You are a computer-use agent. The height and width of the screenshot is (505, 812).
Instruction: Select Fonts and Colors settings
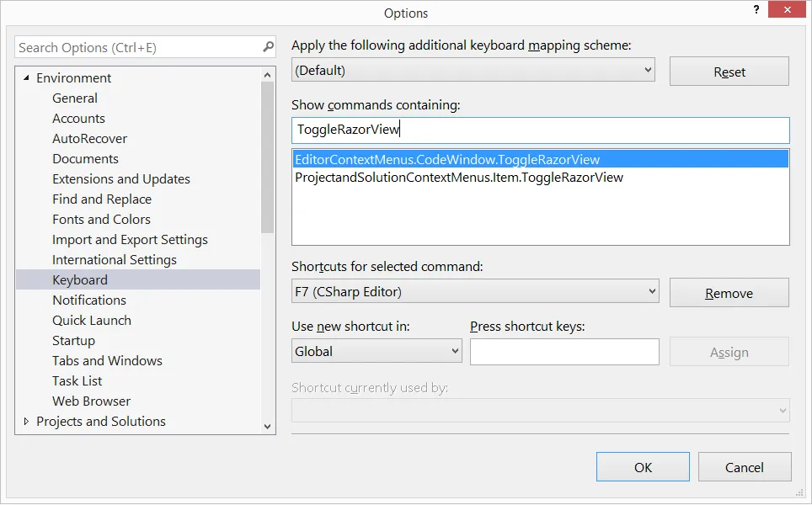click(101, 220)
